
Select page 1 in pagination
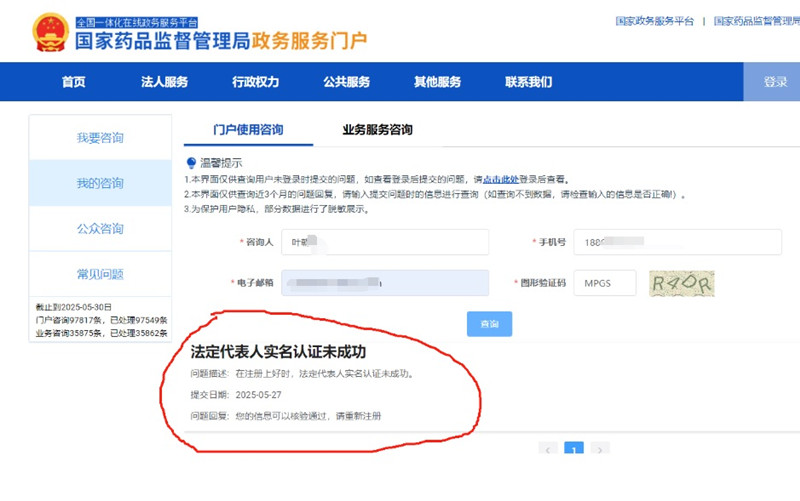pos(574,448)
